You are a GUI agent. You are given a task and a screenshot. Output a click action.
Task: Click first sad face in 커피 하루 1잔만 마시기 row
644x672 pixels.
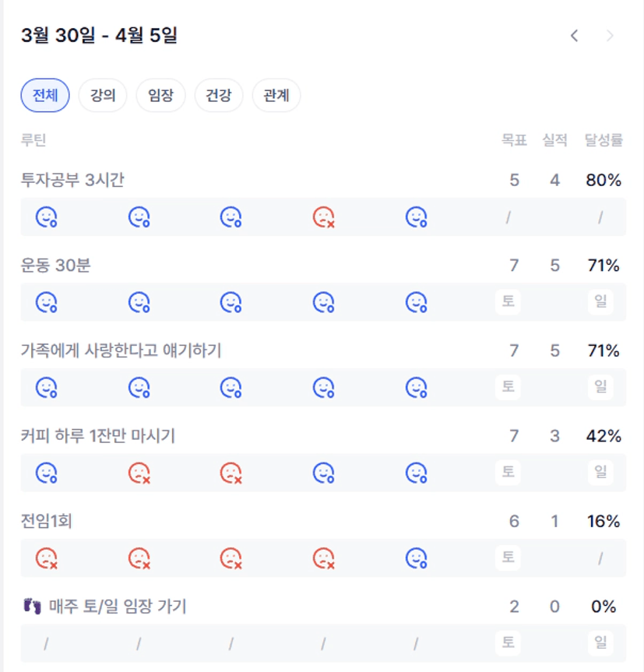[139, 473]
